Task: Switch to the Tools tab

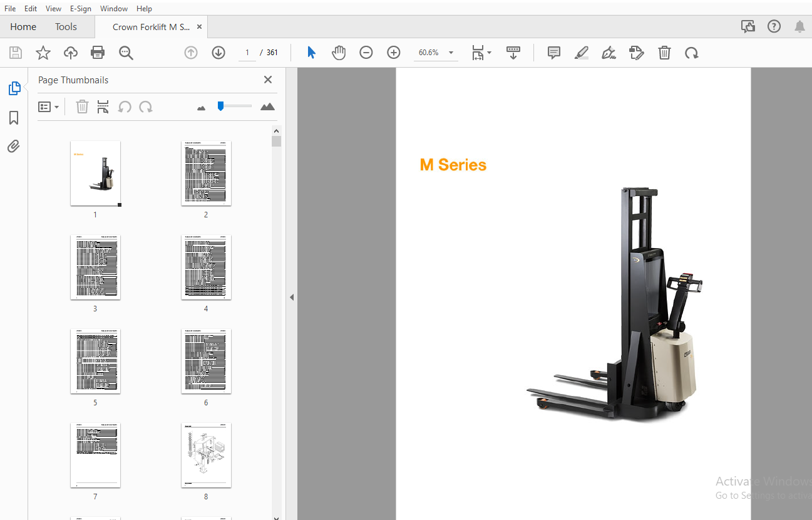Action: tap(66, 26)
